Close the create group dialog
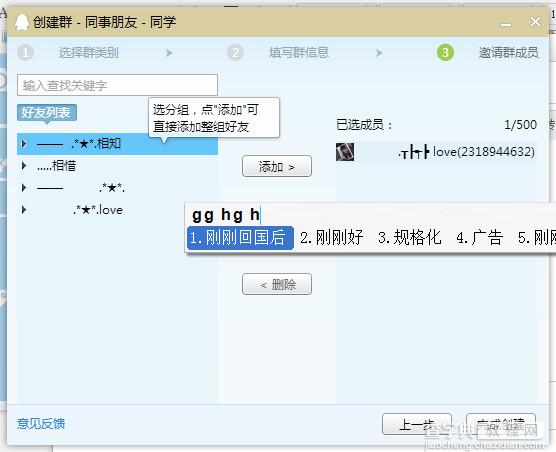Screen dimensions: 556x452 pos(535,22)
